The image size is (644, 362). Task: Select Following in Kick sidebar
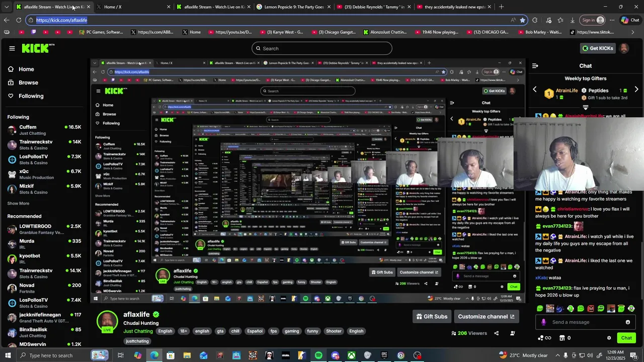(x=26, y=96)
